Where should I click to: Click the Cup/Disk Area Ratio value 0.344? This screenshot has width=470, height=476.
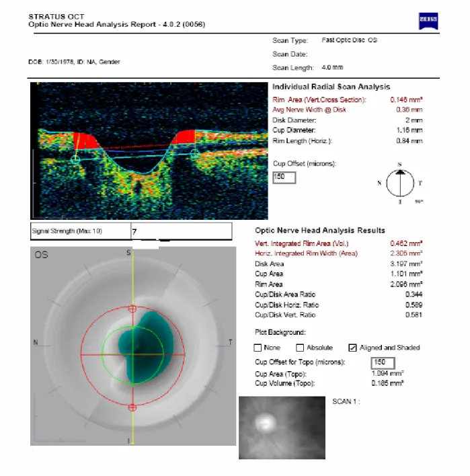pos(414,294)
